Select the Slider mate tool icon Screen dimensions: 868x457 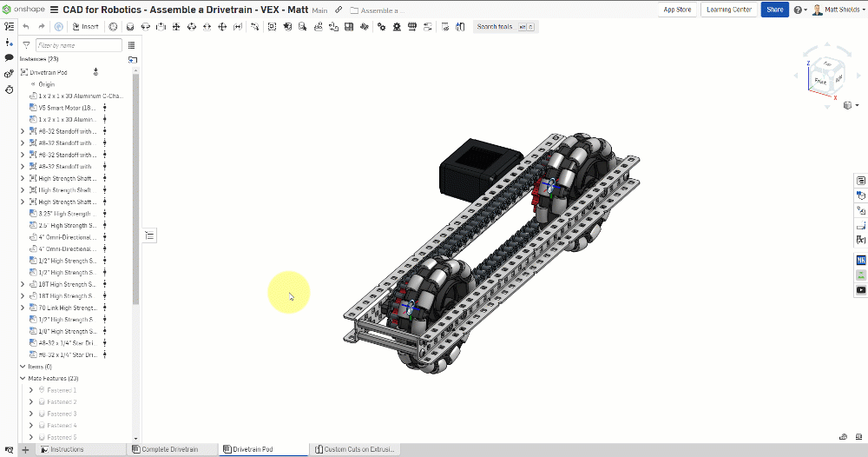pyautogui.click(x=161, y=27)
